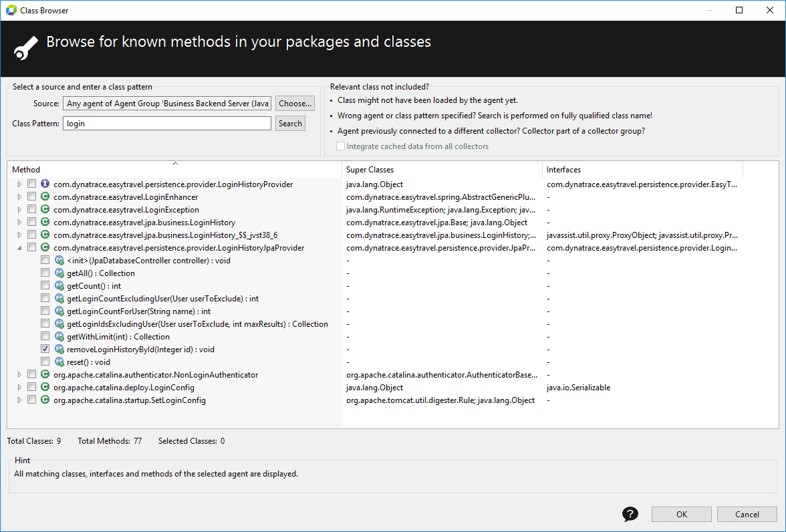Check the SetLoginConfig class checkbox
Screen dimensions: 786x532
pyautogui.click(x=31, y=400)
